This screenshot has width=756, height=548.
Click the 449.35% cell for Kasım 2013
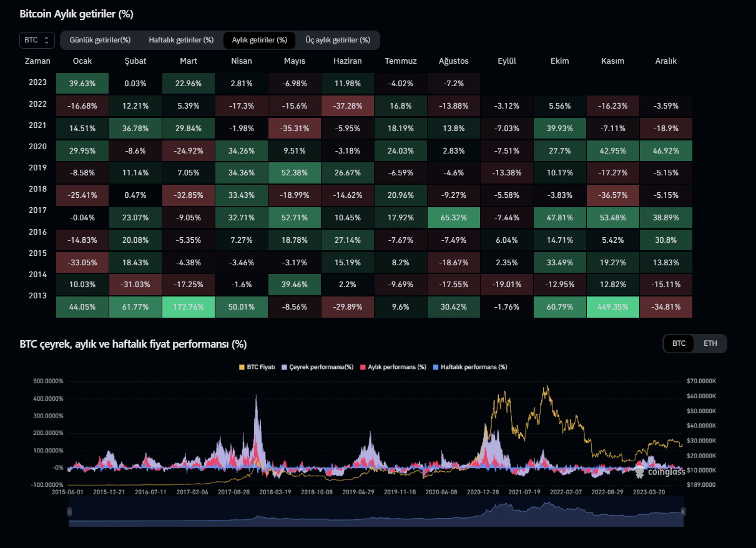click(x=613, y=307)
